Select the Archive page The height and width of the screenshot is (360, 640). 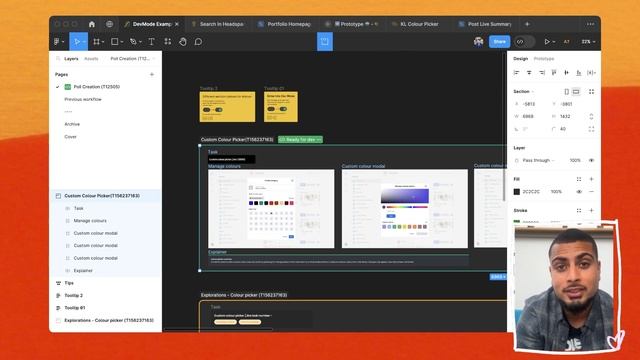coord(72,124)
